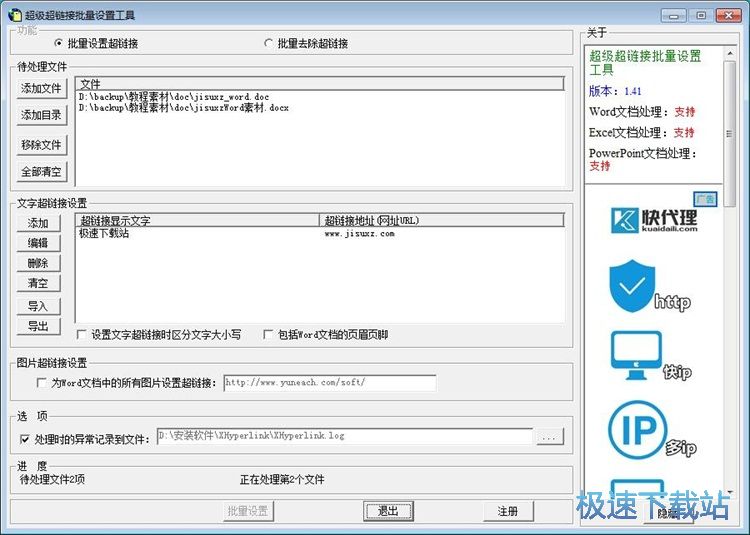
Task: Click the 正在处理第2个文件 status text
Action: coord(282,479)
